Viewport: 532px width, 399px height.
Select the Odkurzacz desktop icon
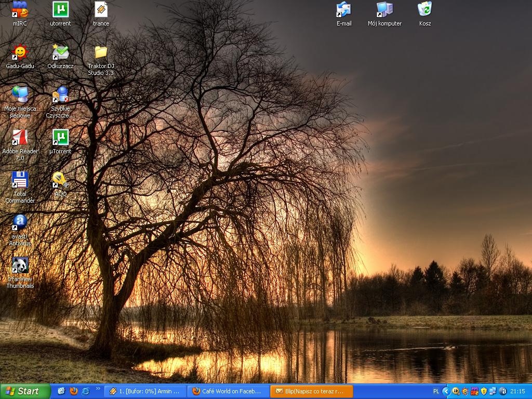coord(60,52)
